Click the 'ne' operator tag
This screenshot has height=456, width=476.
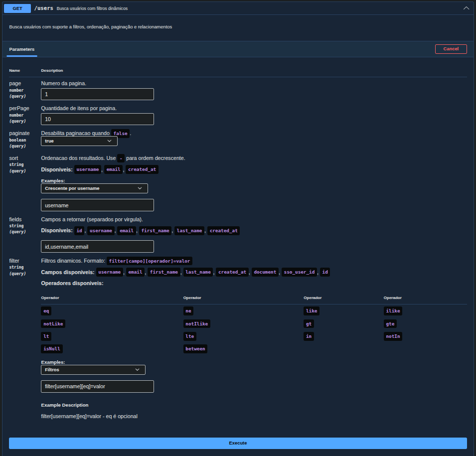pos(188,311)
